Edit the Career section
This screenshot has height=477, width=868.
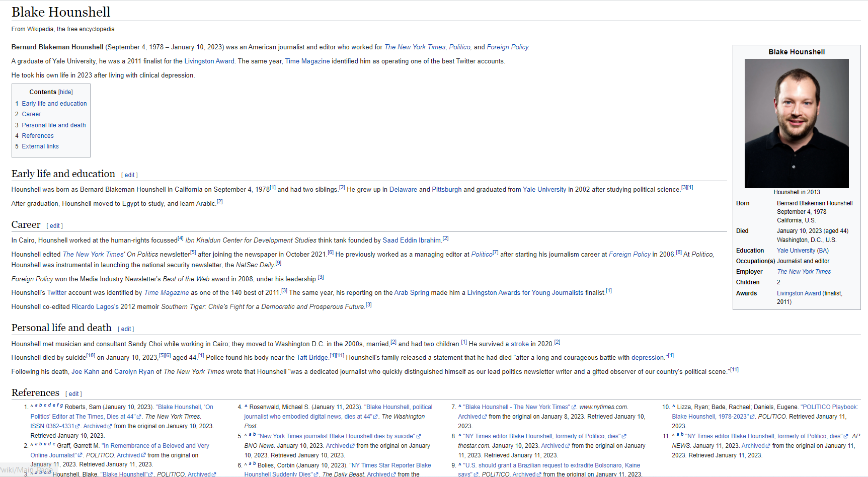[55, 226]
